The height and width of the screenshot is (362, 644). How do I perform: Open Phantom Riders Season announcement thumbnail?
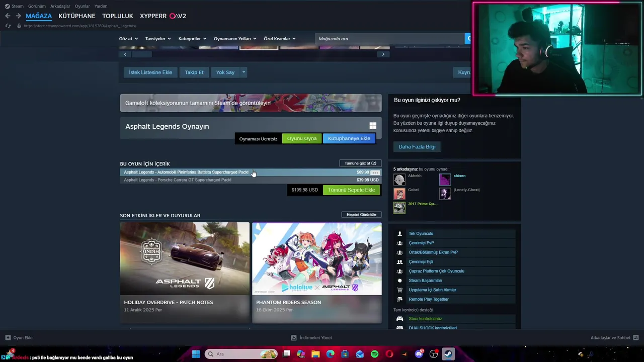[317, 258]
